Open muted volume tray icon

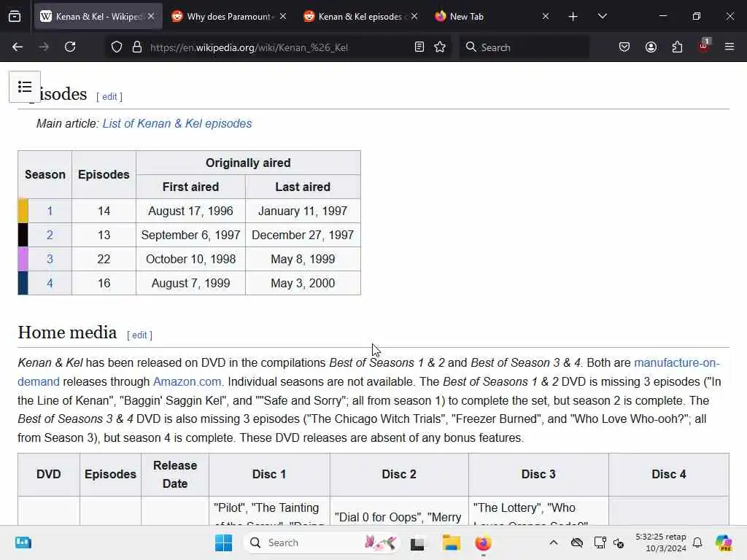click(x=619, y=542)
